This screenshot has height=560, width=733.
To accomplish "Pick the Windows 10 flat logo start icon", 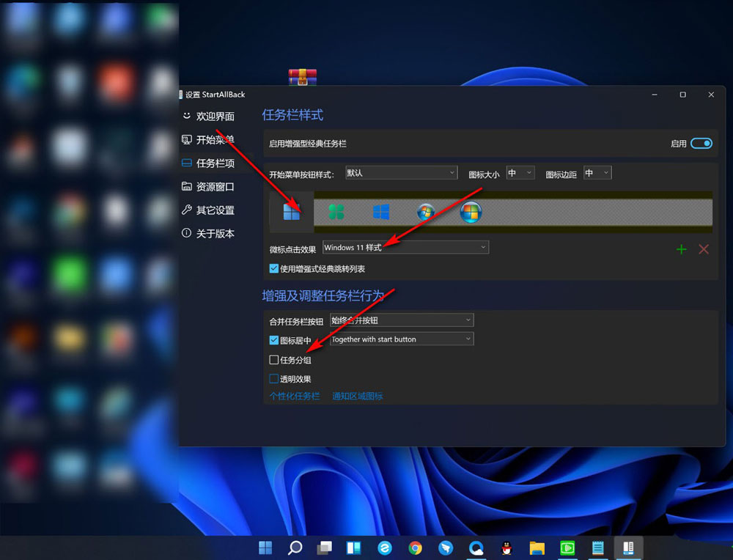I will coord(380,212).
